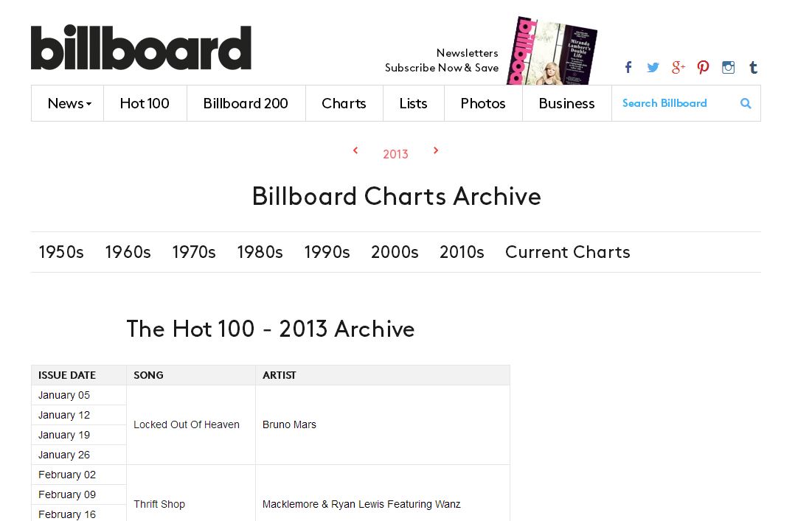Click the Google Plus icon

tap(678, 67)
